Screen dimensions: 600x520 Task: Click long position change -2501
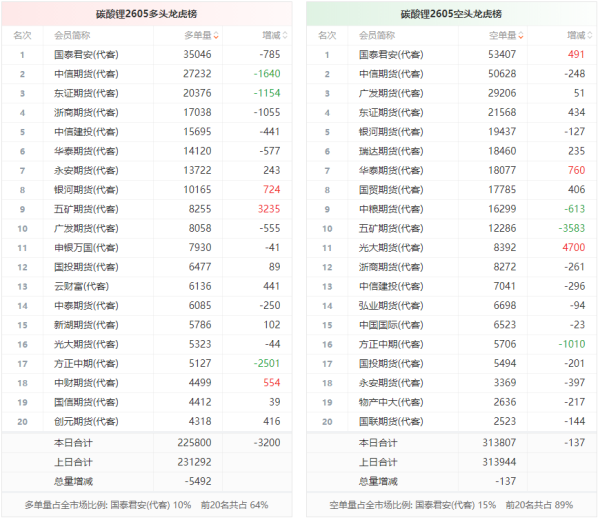click(x=267, y=364)
